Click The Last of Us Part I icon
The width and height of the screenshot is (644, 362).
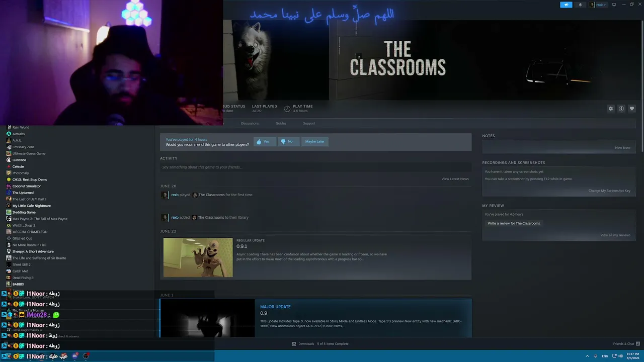9,200
